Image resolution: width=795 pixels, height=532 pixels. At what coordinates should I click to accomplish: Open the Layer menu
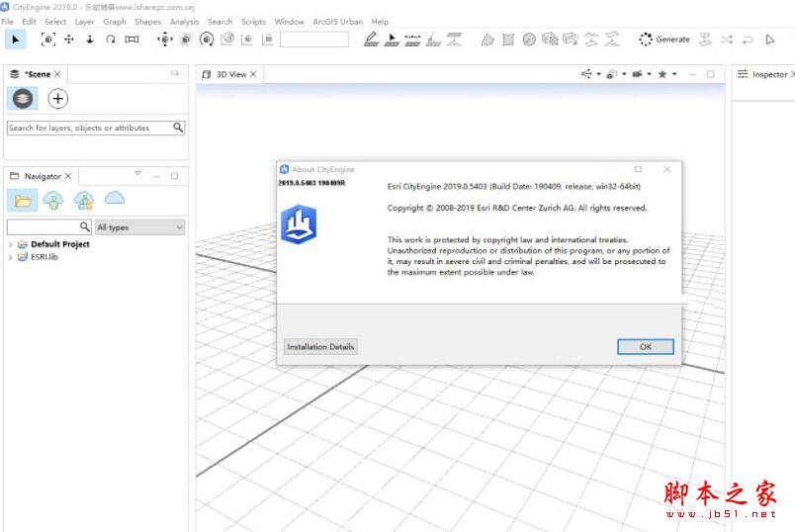pyautogui.click(x=85, y=22)
